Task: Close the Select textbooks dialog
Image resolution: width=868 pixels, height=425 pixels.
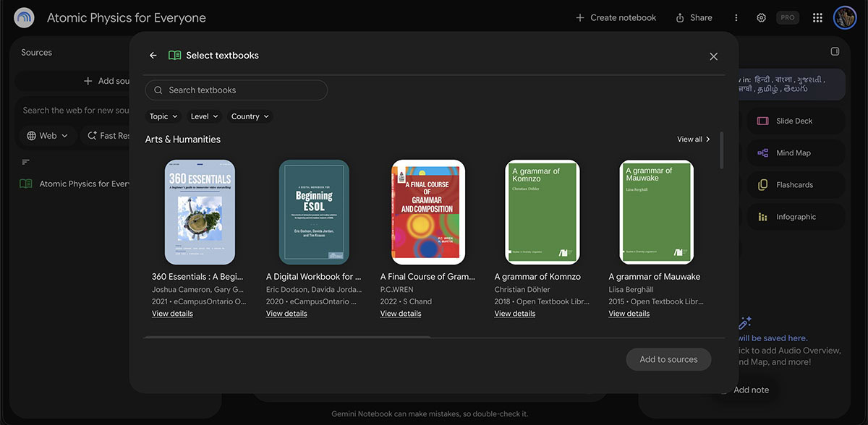Action: point(713,56)
